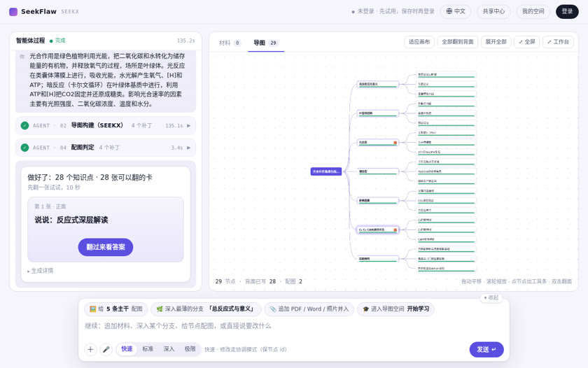
Task: Click the flashcard title 说说：反应式深层解读
Action: 71,220
